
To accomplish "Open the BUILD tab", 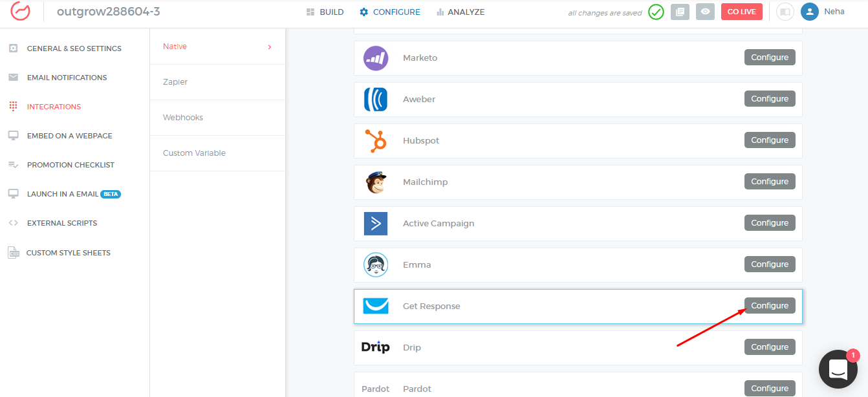I will coord(325,12).
